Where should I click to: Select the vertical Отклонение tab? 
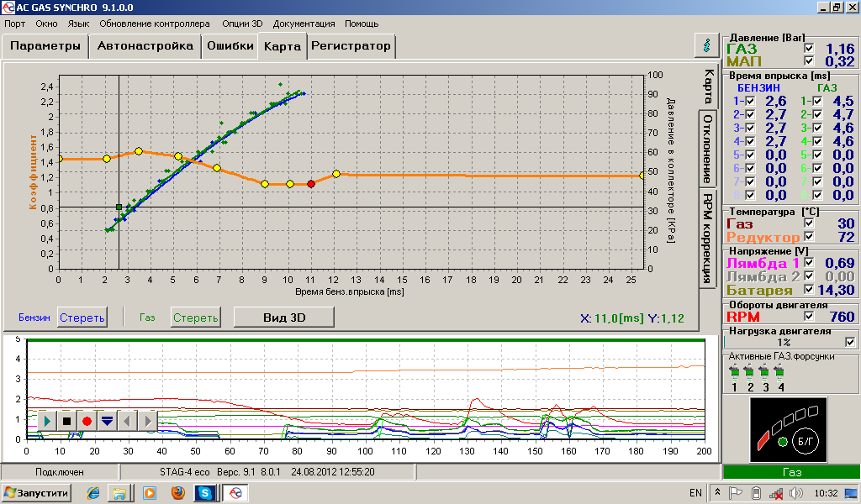pyautogui.click(x=708, y=150)
